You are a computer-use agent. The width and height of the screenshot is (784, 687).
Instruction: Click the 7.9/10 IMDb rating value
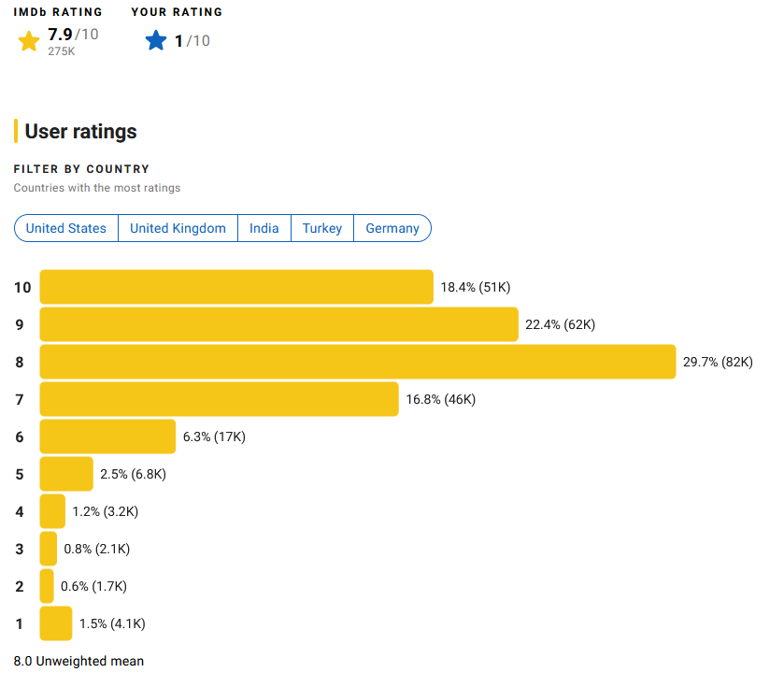click(x=73, y=35)
